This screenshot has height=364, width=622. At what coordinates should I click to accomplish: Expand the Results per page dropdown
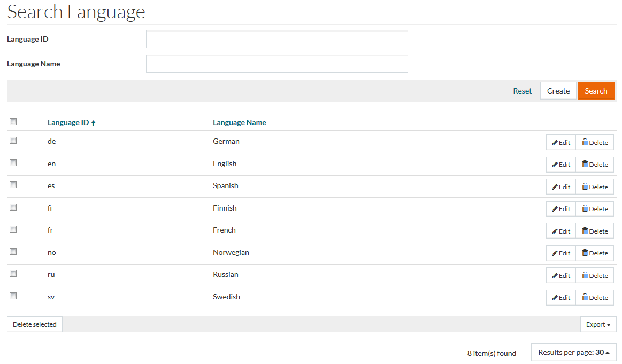pyautogui.click(x=573, y=352)
